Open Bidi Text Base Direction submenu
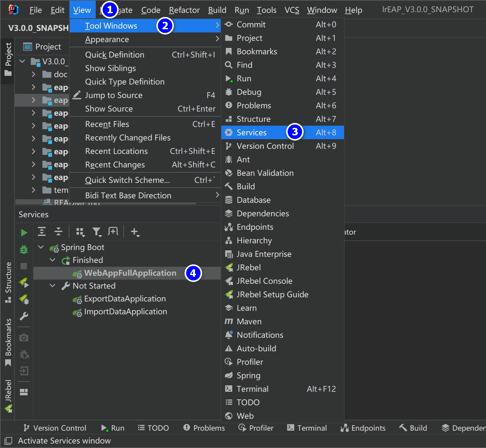This screenshot has height=448, width=486. click(145, 195)
